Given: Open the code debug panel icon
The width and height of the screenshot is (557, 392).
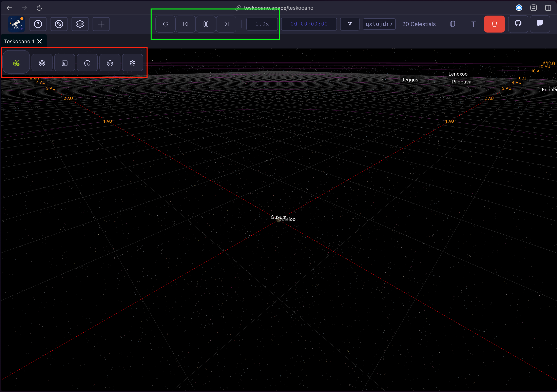Looking at the screenshot, I should 110,63.
